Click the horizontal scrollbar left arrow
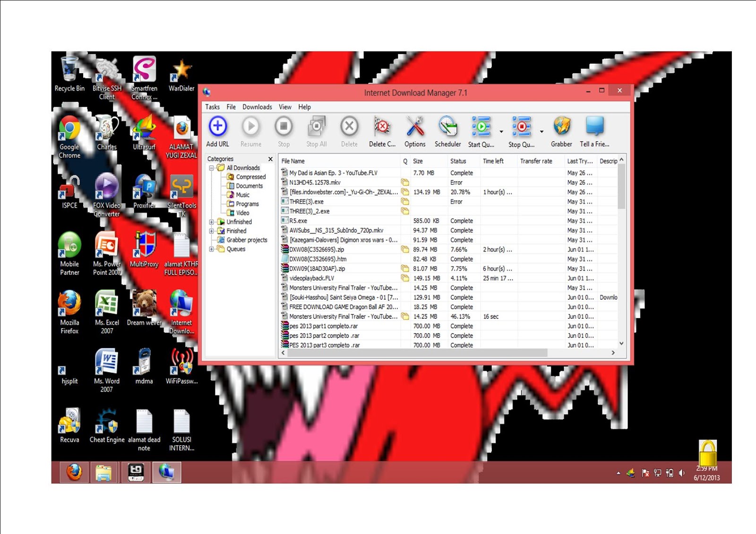 pos(283,353)
